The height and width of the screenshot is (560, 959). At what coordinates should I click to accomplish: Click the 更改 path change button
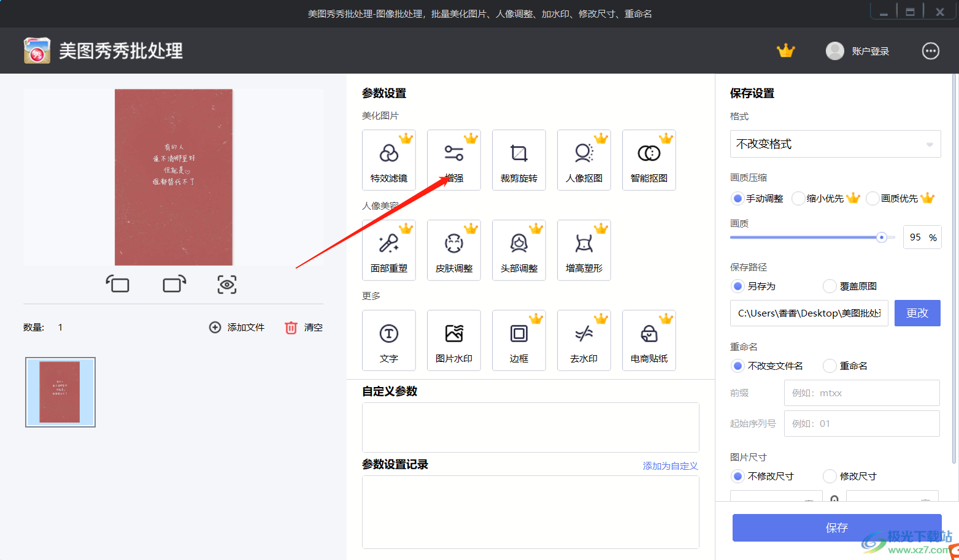917,313
